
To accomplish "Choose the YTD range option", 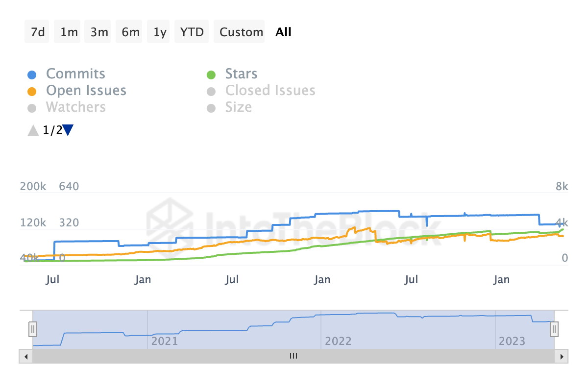I will click(x=192, y=32).
